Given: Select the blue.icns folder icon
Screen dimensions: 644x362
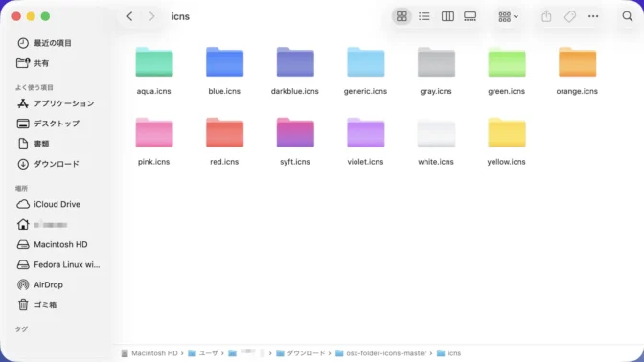Looking at the screenshot, I should click(224, 62).
